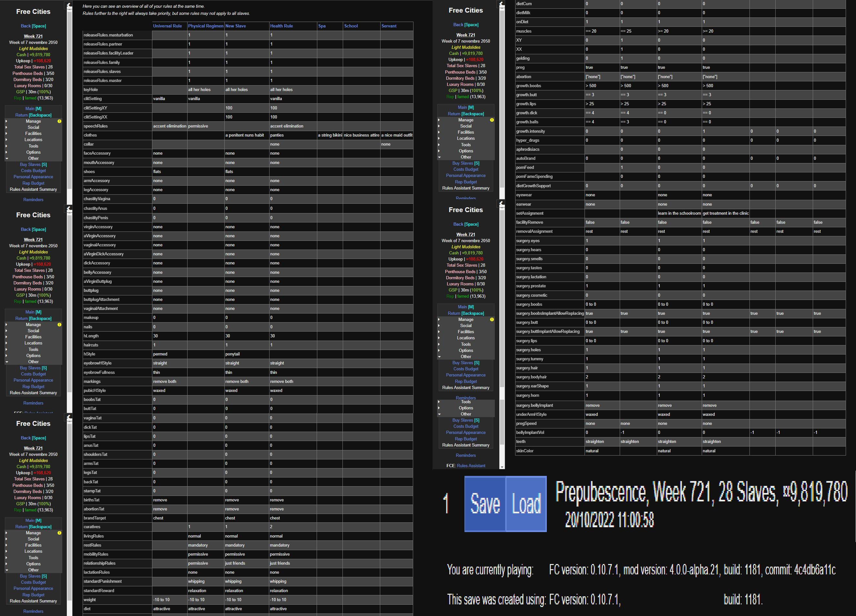The height and width of the screenshot is (616, 856).
Task: Click the Load button for the Prepubescence save
Action: pos(526,504)
